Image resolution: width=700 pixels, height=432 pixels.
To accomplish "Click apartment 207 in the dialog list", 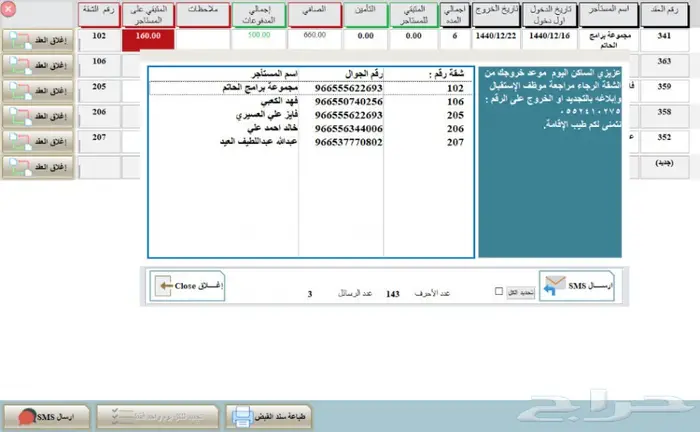I will click(455, 142).
